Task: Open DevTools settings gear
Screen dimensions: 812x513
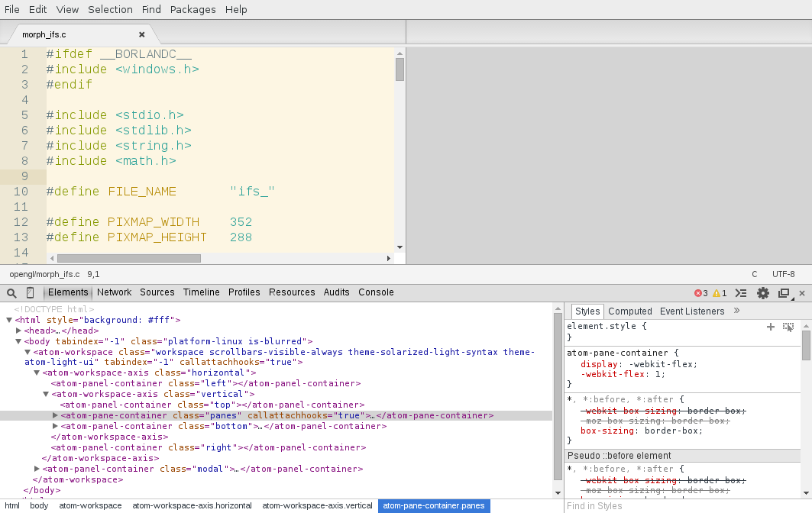Action: point(762,293)
